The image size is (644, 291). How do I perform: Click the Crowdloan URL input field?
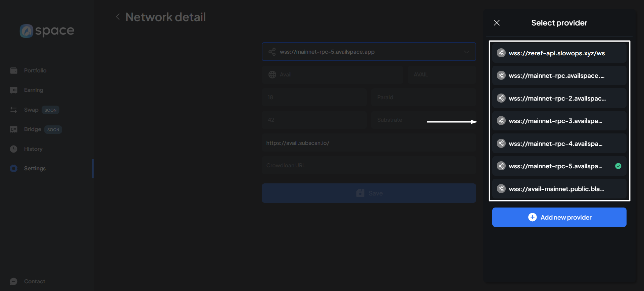click(368, 166)
